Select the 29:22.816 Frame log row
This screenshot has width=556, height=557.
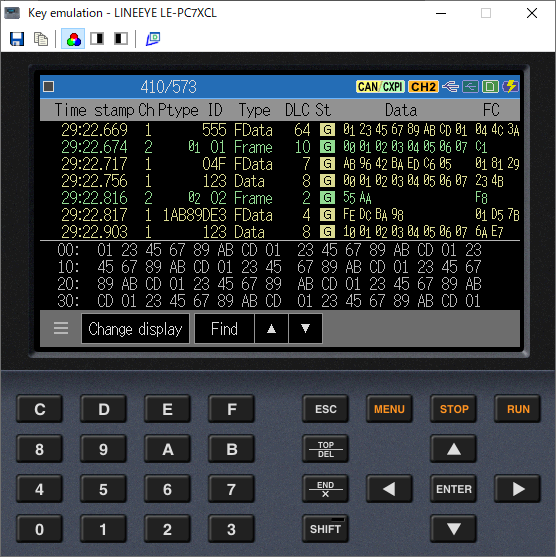(x=280, y=198)
